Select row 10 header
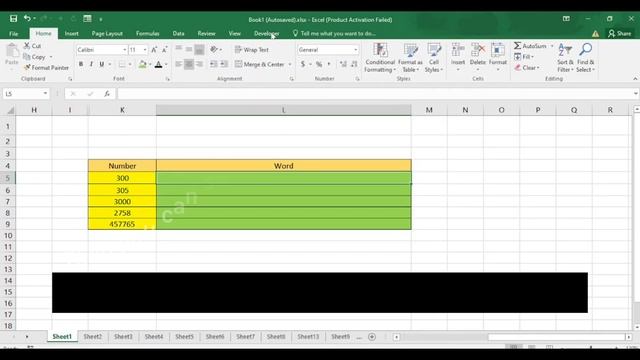The width and height of the screenshot is (640, 360). tap(8, 236)
